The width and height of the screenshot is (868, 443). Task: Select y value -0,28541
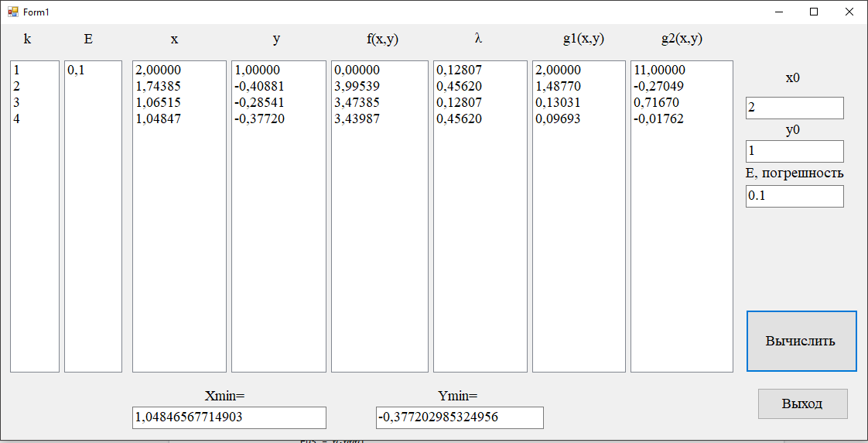coord(279,102)
